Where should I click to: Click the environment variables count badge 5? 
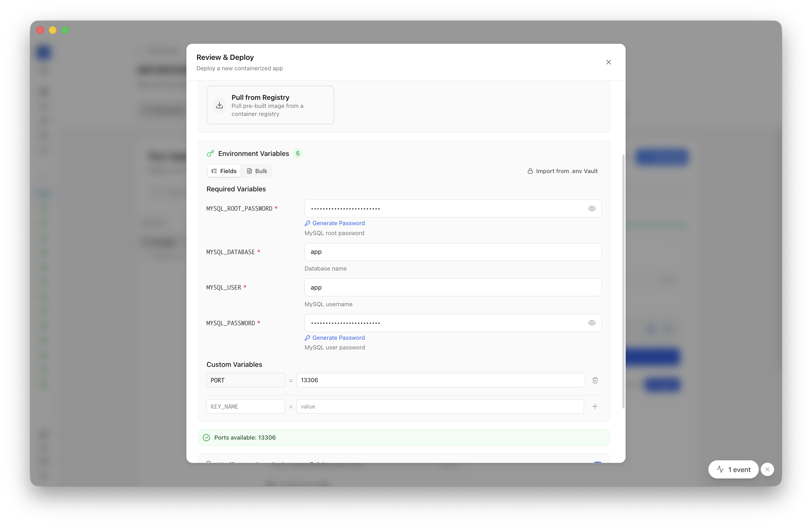(x=298, y=154)
